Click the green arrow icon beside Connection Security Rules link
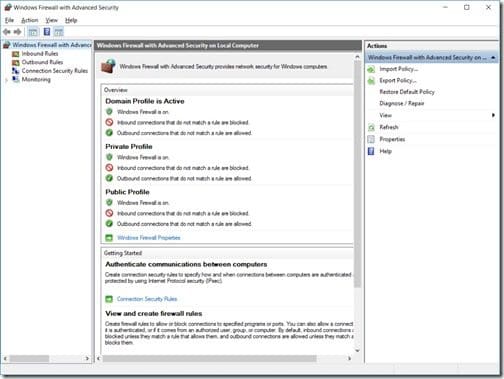The image size is (504, 379). 109,299
